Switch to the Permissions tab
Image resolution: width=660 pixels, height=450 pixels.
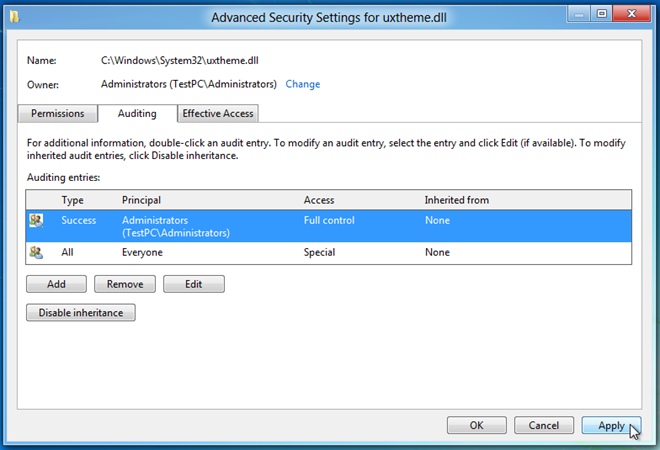(58, 114)
